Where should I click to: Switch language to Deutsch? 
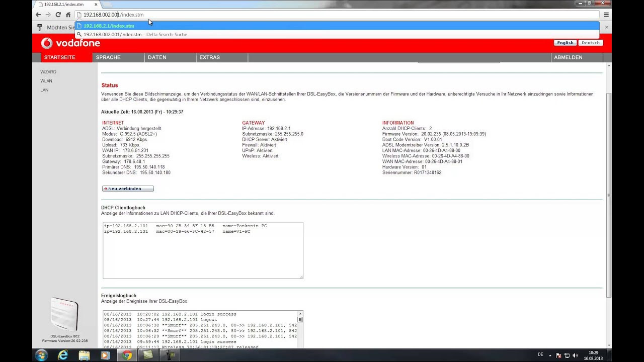point(591,43)
